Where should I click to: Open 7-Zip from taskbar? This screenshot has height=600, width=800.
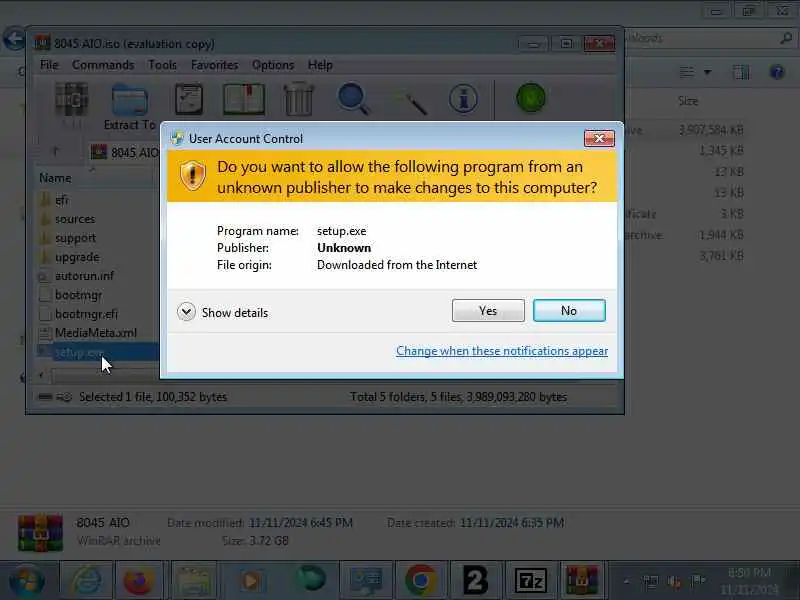pos(531,581)
